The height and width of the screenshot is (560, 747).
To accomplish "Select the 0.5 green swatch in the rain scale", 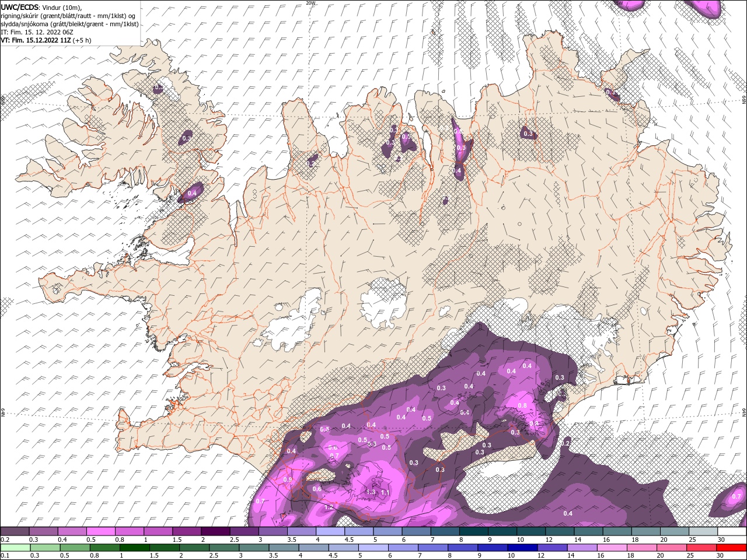I will [75, 548].
